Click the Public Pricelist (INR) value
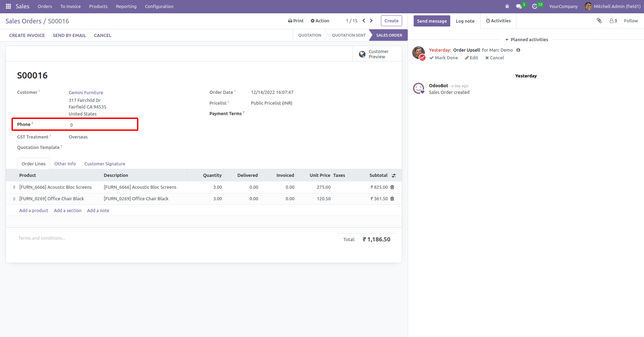Viewport: 644px width, 337px height. click(x=271, y=103)
